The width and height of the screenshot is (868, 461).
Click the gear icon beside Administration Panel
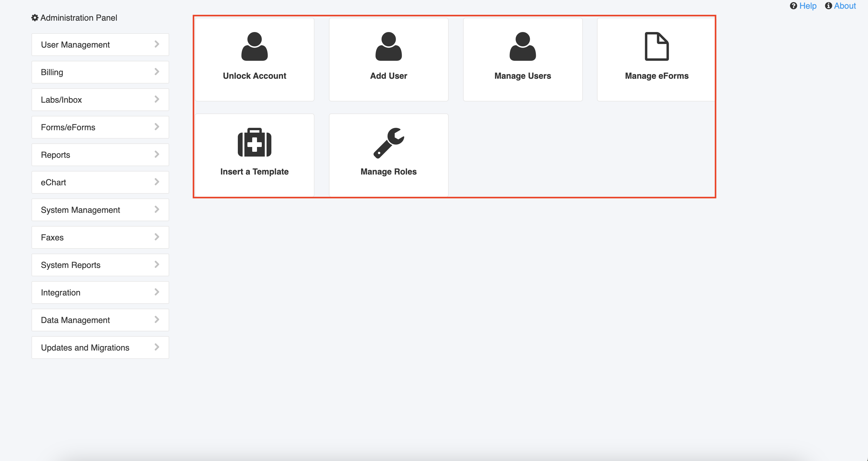click(35, 17)
